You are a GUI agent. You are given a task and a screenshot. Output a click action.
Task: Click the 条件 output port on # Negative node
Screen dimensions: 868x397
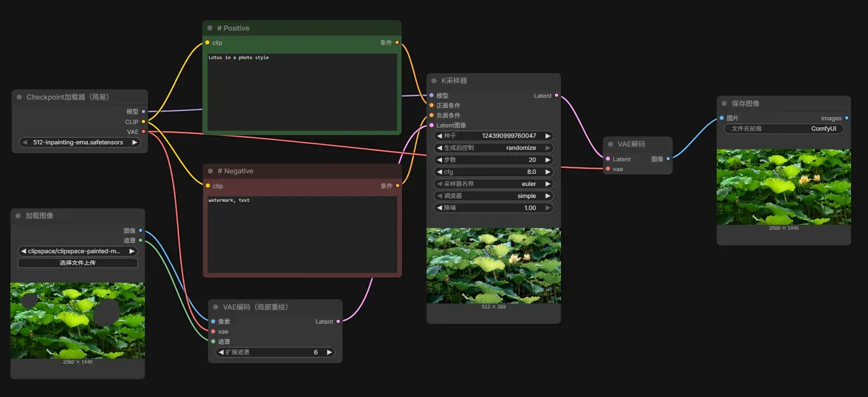tap(398, 186)
